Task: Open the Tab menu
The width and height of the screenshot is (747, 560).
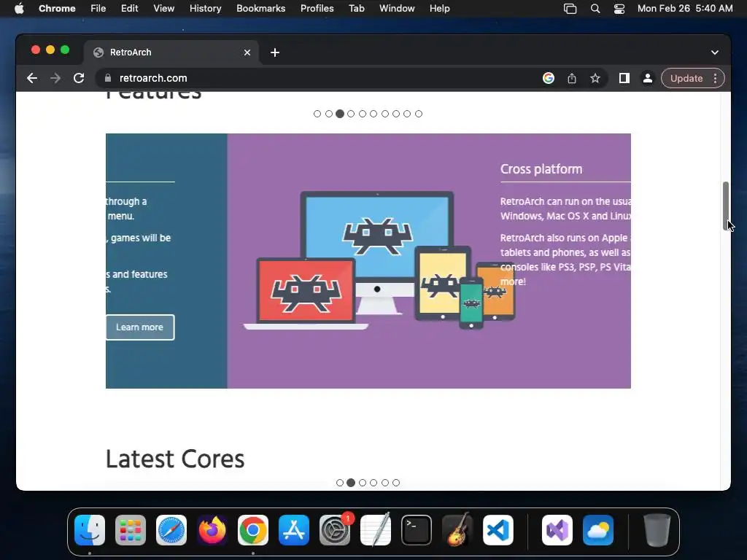Action: click(x=356, y=8)
